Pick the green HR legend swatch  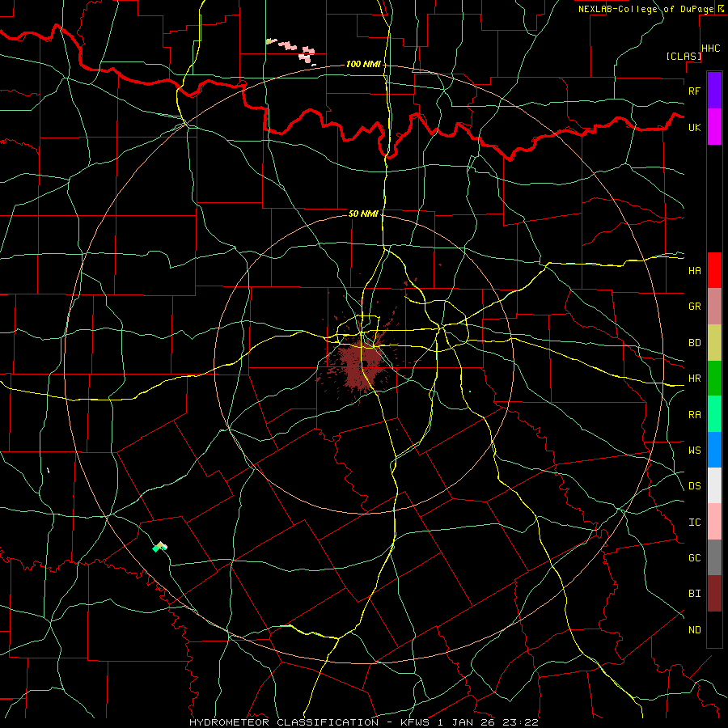coord(714,378)
